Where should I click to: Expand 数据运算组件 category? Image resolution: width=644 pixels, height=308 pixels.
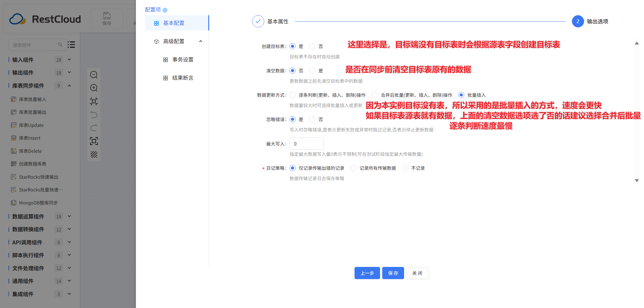click(x=69, y=216)
